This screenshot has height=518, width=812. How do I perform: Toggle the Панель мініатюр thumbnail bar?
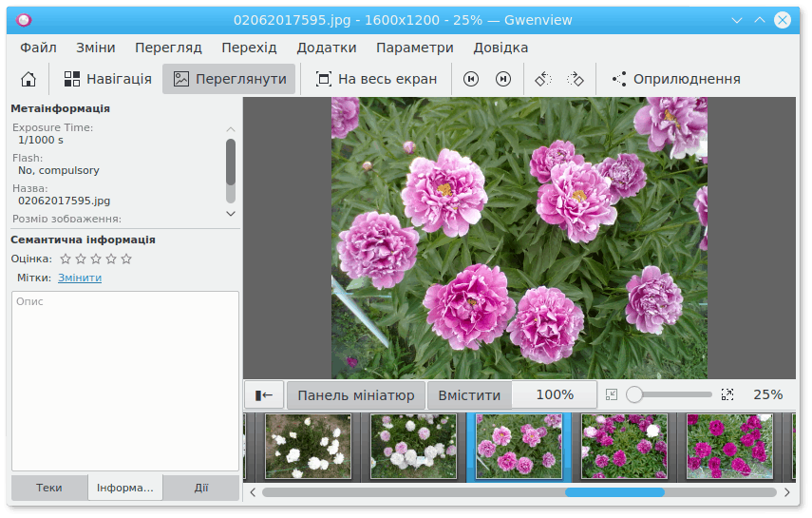tap(355, 394)
